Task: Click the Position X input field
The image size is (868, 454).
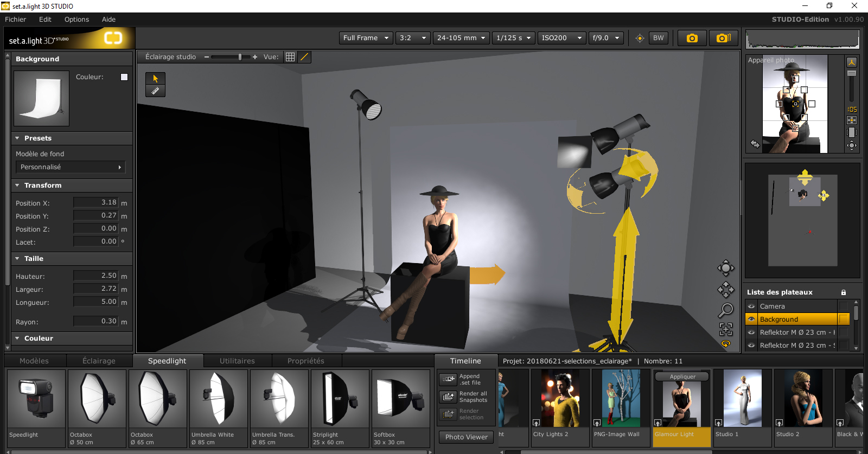Action: click(x=95, y=202)
